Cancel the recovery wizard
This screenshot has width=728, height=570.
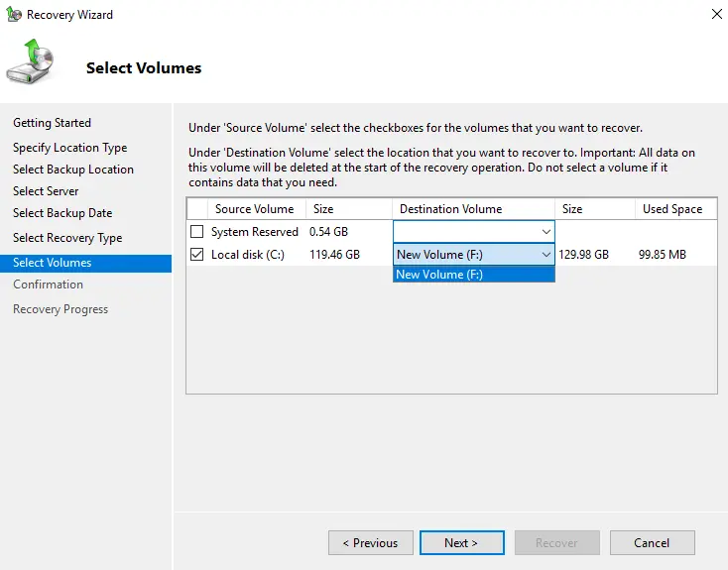(x=652, y=543)
